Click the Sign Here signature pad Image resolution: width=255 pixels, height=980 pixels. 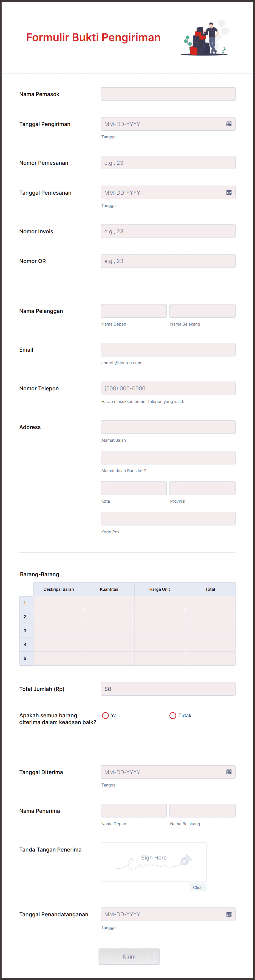154,862
